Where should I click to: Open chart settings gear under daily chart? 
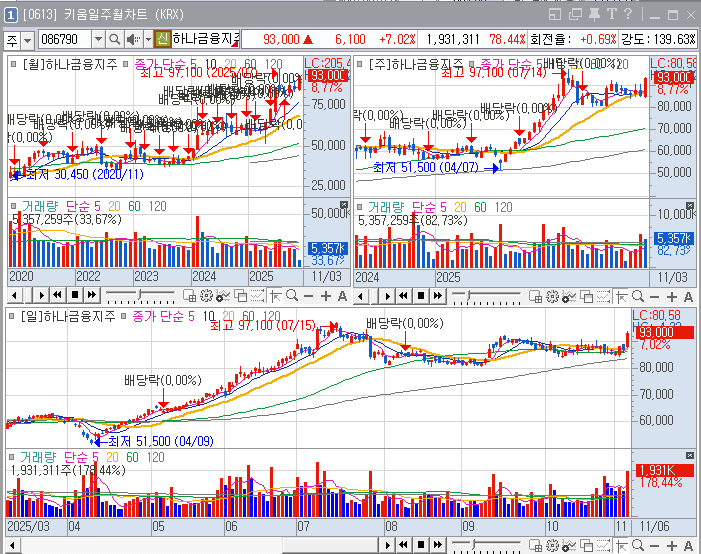coord(553,546)
